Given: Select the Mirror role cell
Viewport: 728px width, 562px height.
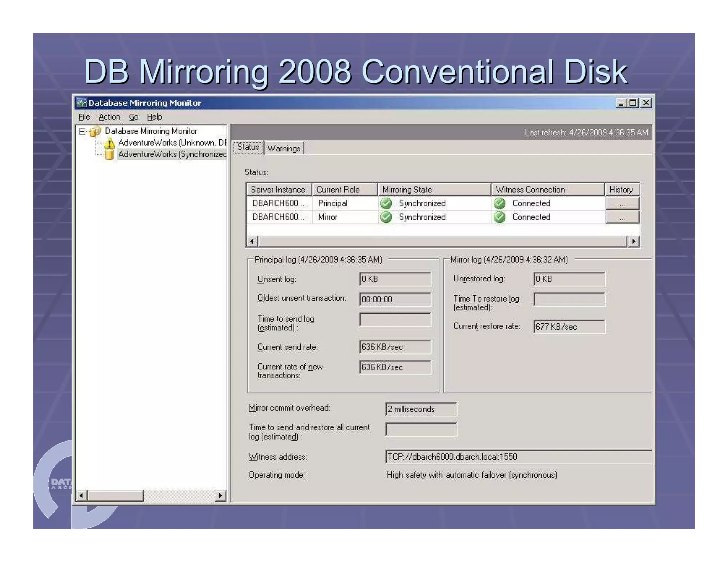Looking at the screenshot, I should [345, 217].
